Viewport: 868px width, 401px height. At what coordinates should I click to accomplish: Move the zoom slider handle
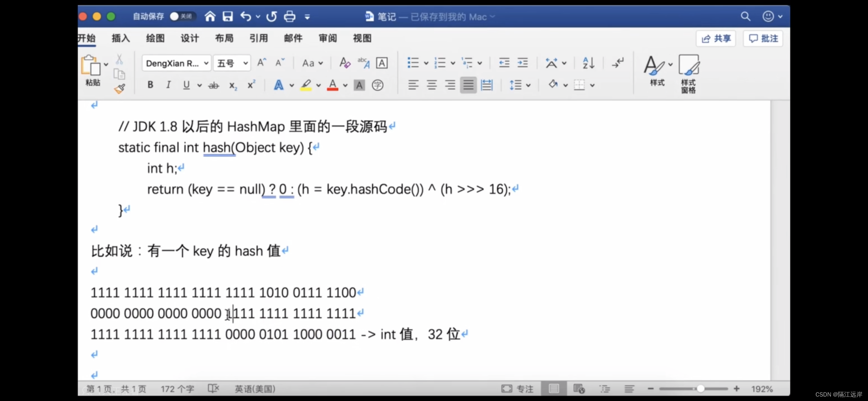700,388
